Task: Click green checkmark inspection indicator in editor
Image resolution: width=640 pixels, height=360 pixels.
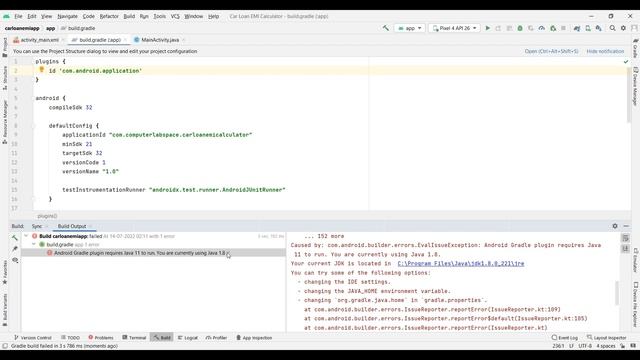Action: click(626, 62)
